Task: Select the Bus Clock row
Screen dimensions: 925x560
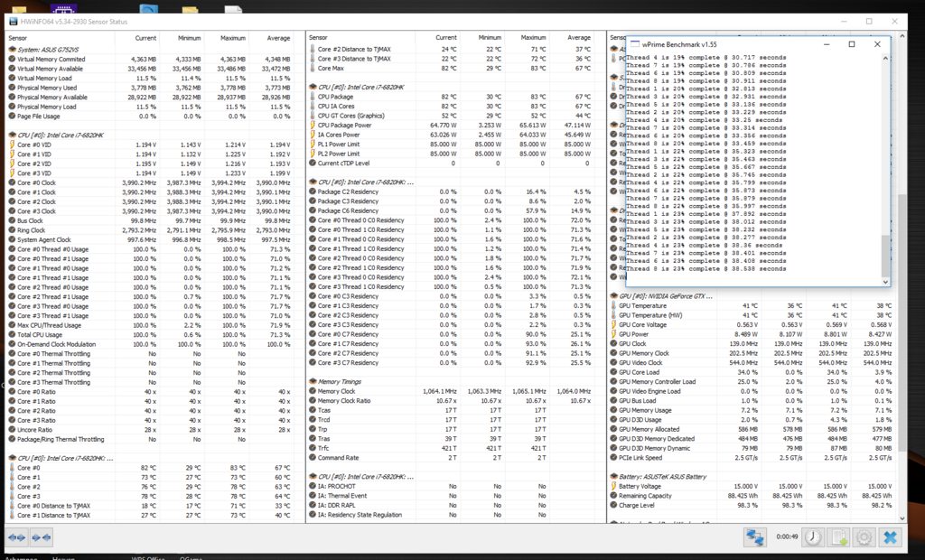Action: point(151,220)
